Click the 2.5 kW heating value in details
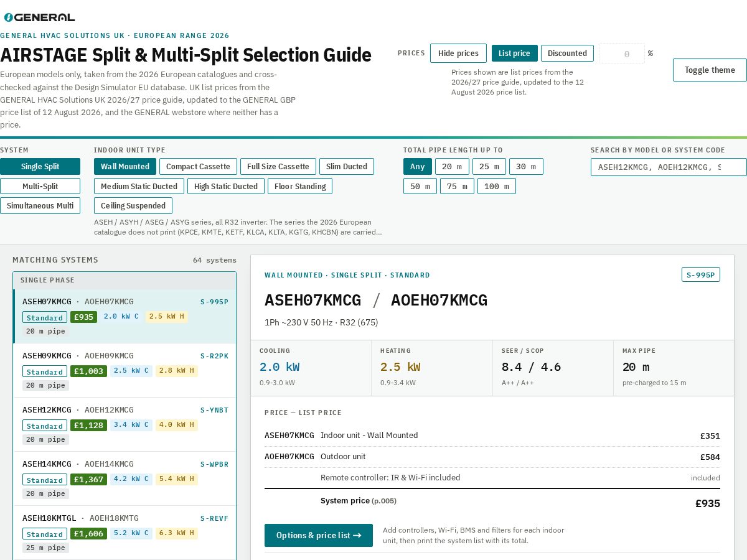 pos(400,367)
